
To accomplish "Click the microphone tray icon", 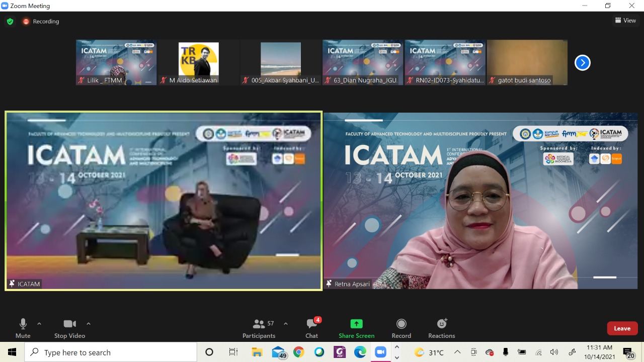I will (x=506, y=352).
